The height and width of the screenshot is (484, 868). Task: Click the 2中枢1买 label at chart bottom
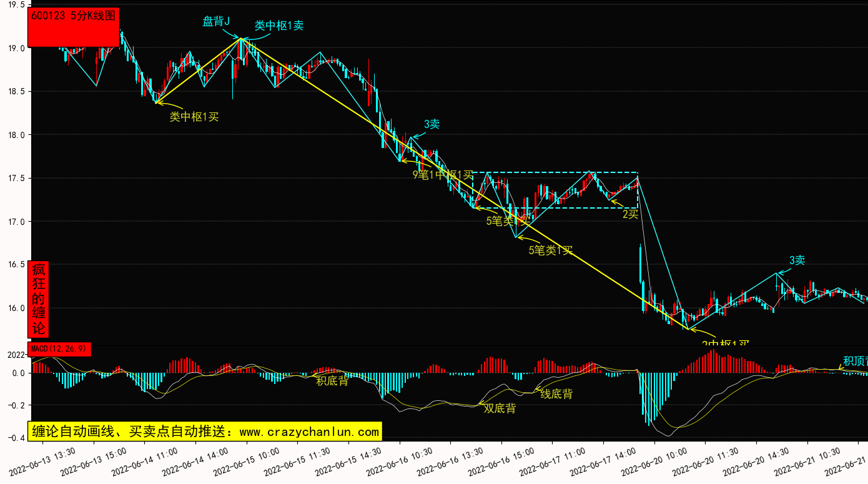[724, 343]
